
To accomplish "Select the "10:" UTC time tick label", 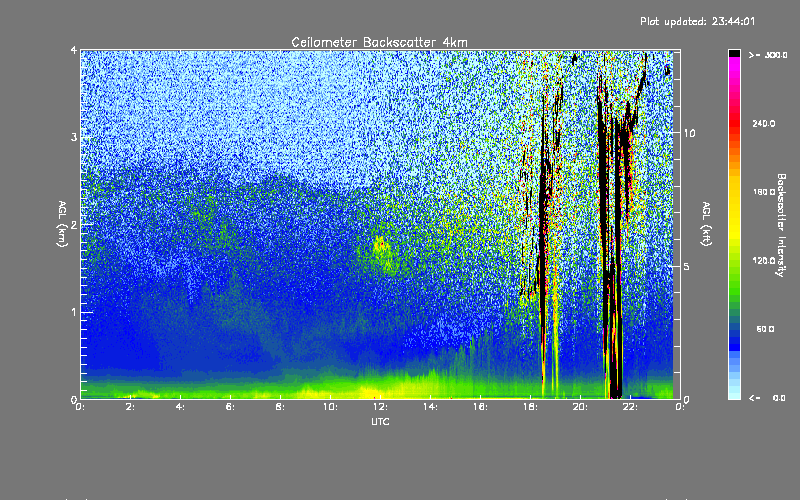I will click(x=330, y=407).
